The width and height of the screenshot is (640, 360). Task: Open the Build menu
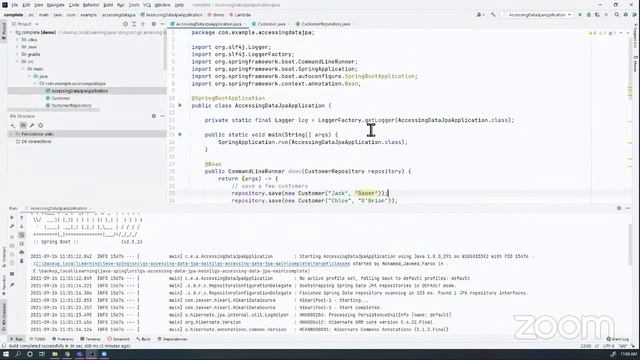[x=108, y=5]
